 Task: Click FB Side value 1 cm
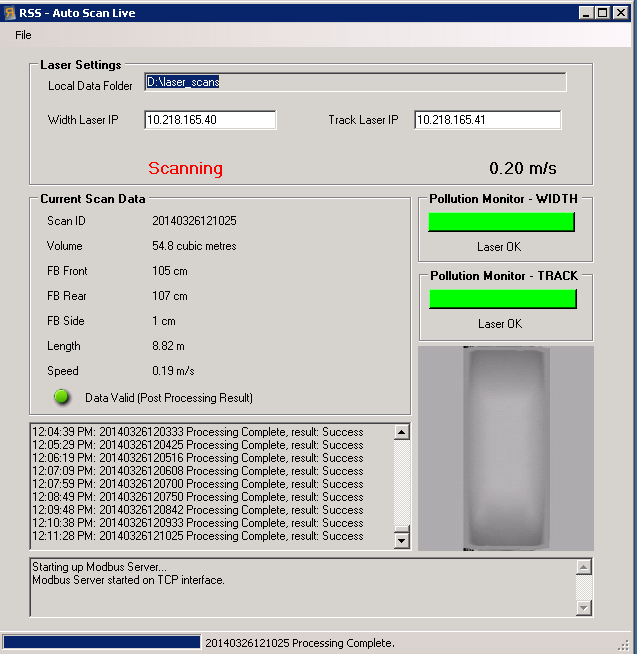(164, 321)
